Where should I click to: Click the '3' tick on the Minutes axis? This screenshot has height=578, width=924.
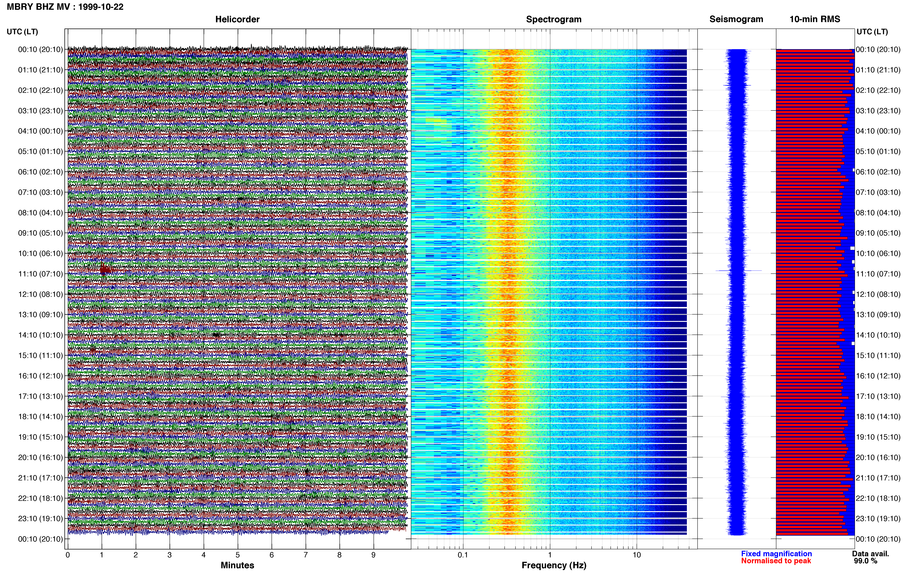click(170, 555)
